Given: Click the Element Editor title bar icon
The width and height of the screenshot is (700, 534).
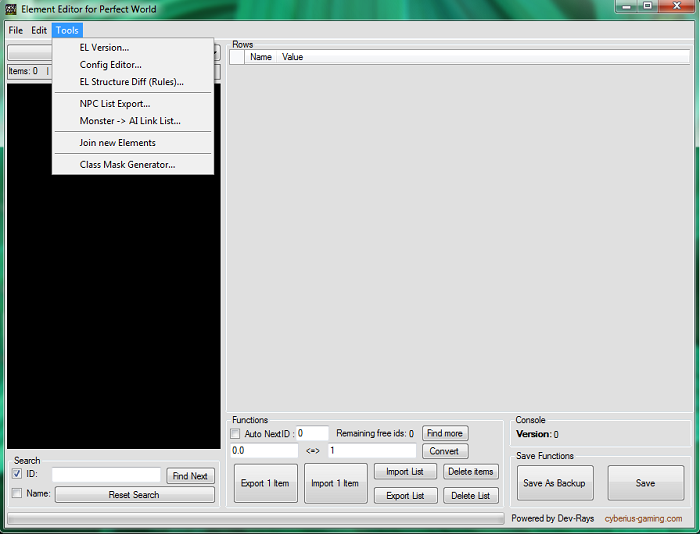Looking at the screenshot, I should (x=11, y=9).
